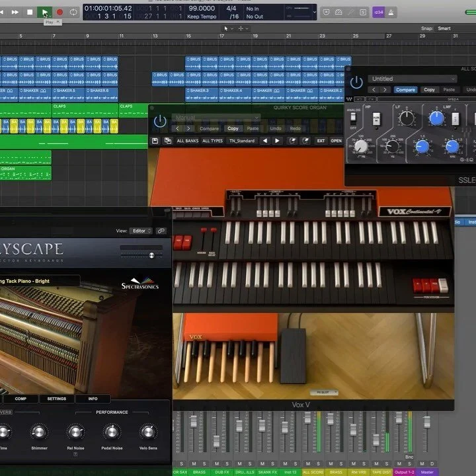Click the link chain icon in Keyscape header
The image size is (476, 476).
click(x=161, y=231)
